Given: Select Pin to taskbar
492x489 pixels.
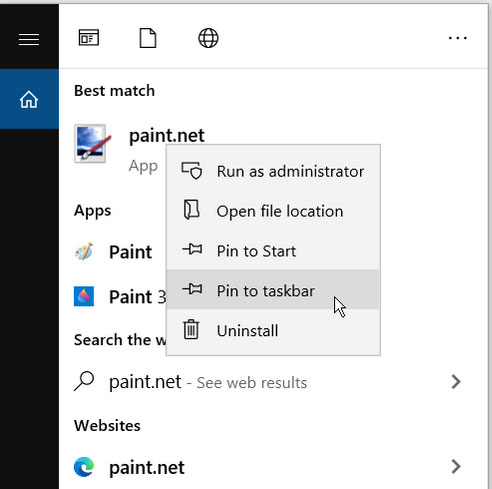Looking at the screenshot, I should (273, 290).
